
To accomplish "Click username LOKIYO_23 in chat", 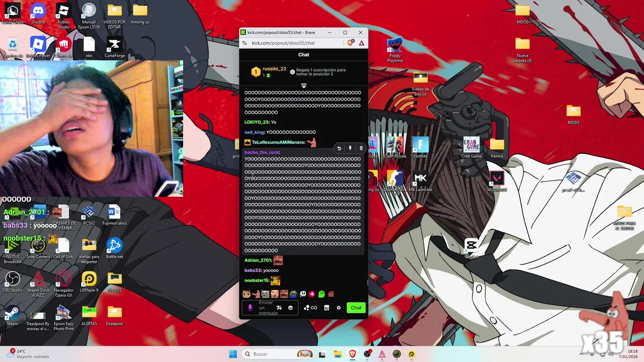I will point(257,122).
